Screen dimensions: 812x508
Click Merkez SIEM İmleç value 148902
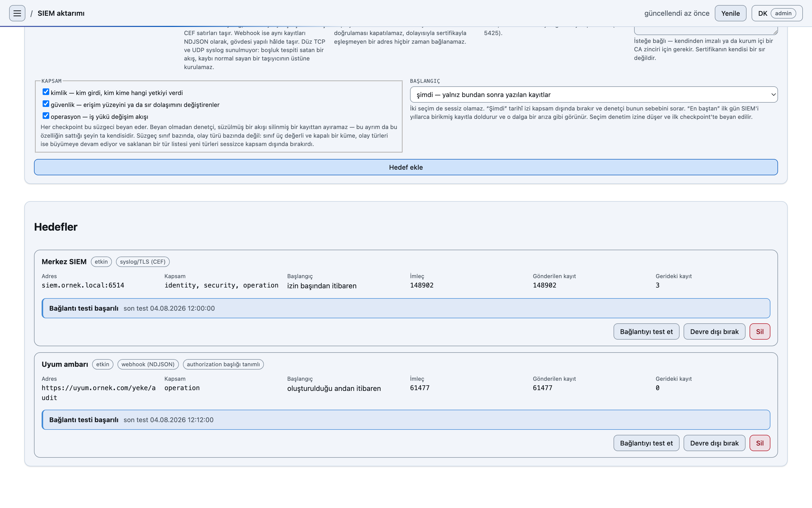coord(422,285)
